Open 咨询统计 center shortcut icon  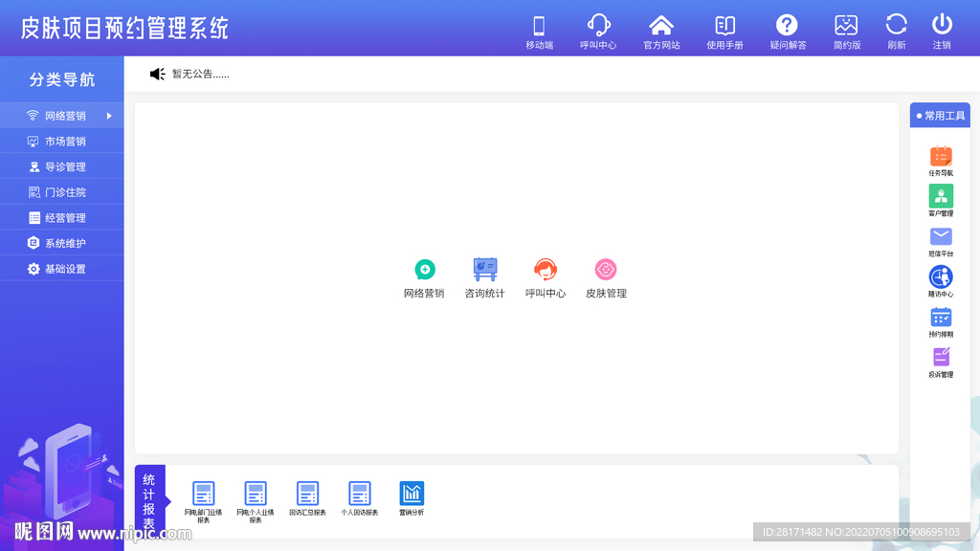(485, 269)
